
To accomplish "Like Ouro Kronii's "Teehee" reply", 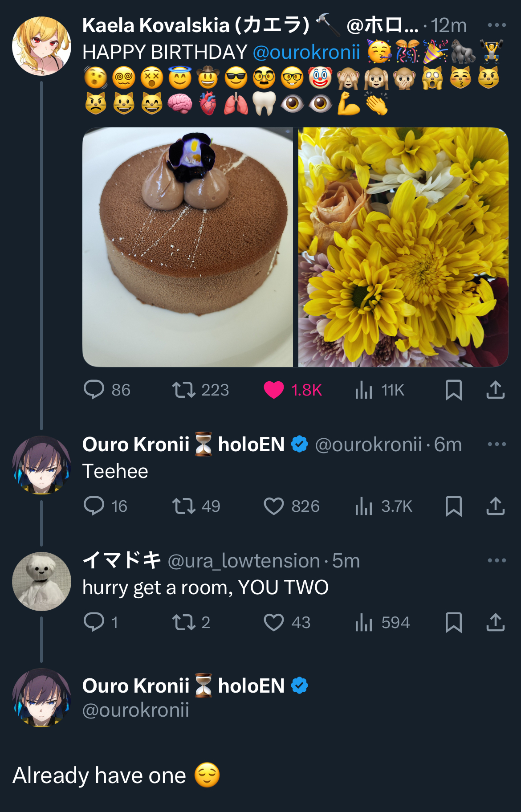I will 273,506.
